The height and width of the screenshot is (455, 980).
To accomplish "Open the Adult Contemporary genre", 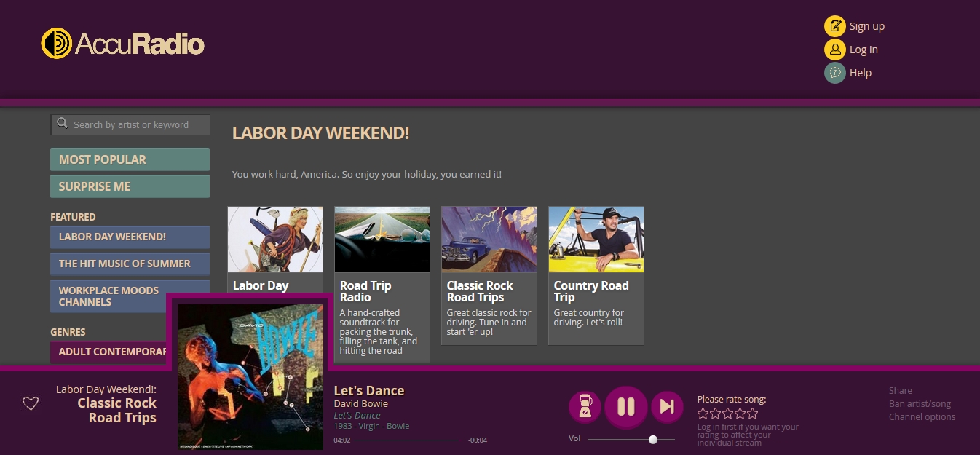I will click(x=109, y=352).
